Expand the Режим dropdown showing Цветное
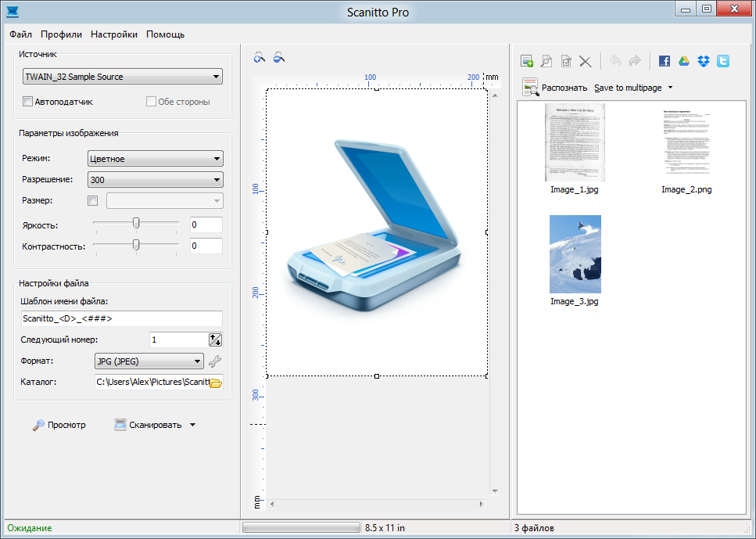This screenshot has height=539, width=756. click(x=156, y=159)
